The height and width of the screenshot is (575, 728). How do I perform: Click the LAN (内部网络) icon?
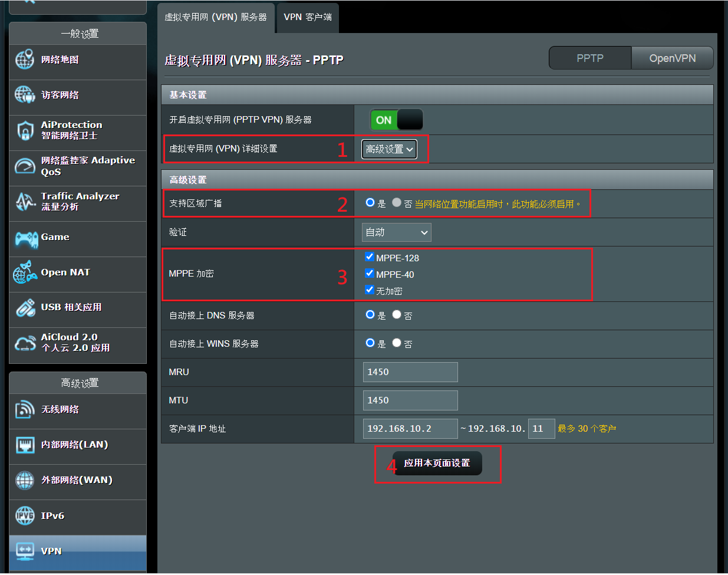click(25, 445)
